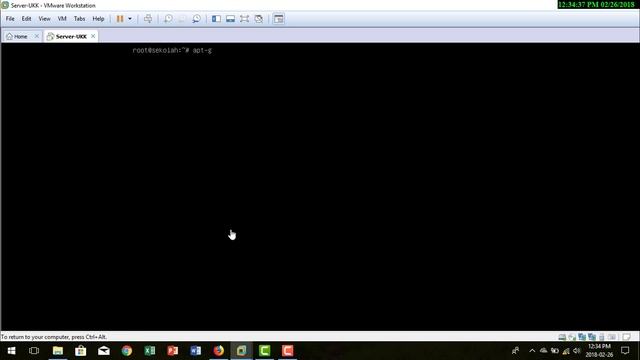
Task: Click inside the VM terminal prompt line
Action: tap(172, 50)
